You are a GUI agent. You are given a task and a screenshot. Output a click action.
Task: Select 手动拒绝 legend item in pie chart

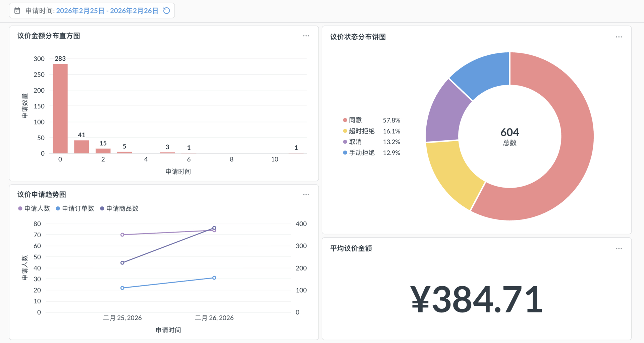click(x=361, y=153)
